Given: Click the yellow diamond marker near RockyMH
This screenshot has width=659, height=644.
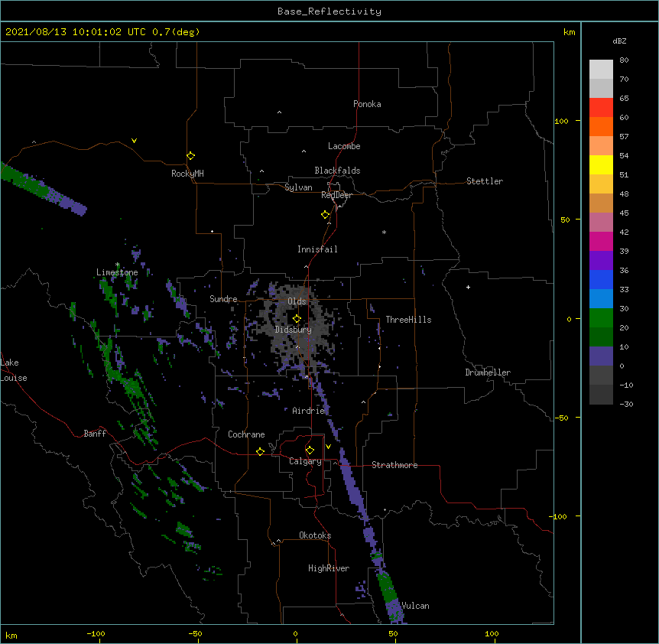Looking at the screenshot, I should 191,156.
